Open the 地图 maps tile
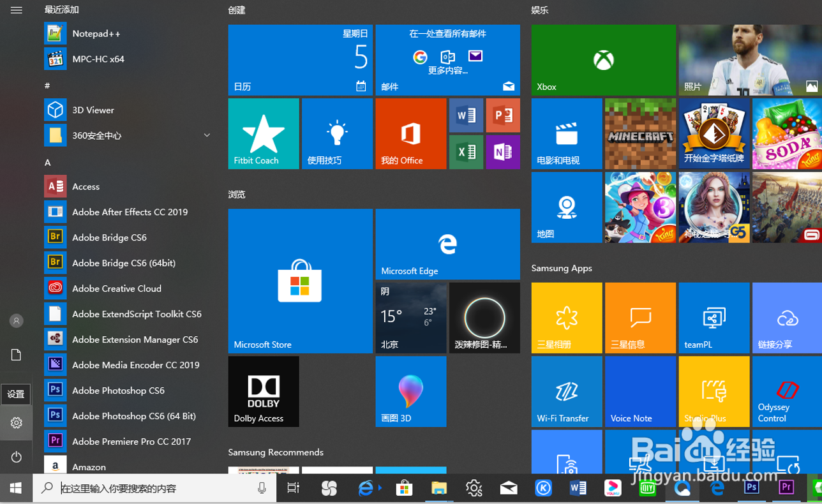The image size is (822, 504). (567, 207)
